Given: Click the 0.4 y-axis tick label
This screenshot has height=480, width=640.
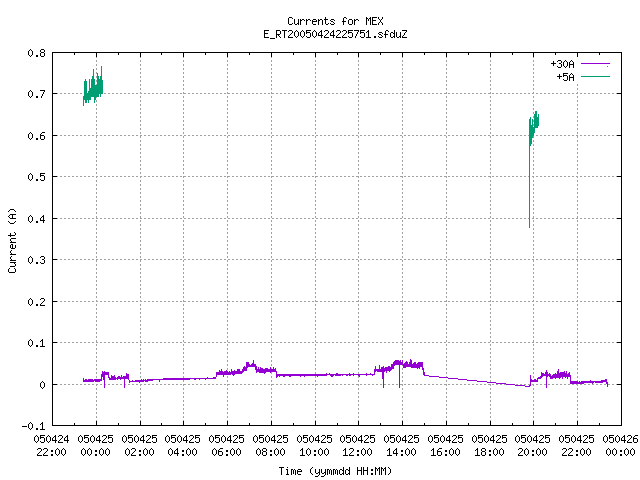Looking at the screenshot, I should point(36,219).
